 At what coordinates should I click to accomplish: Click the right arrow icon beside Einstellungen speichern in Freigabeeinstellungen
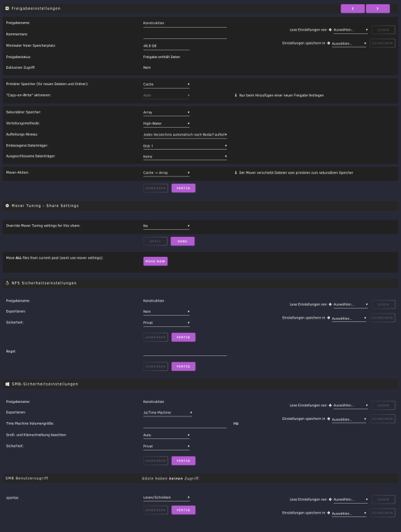coord(329,43)
